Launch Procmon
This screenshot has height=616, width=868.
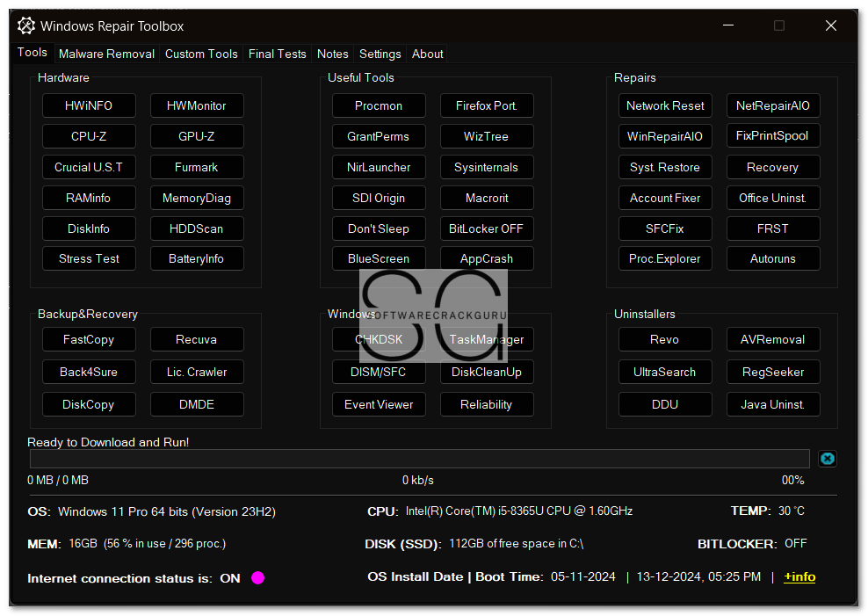coord(379,105)
